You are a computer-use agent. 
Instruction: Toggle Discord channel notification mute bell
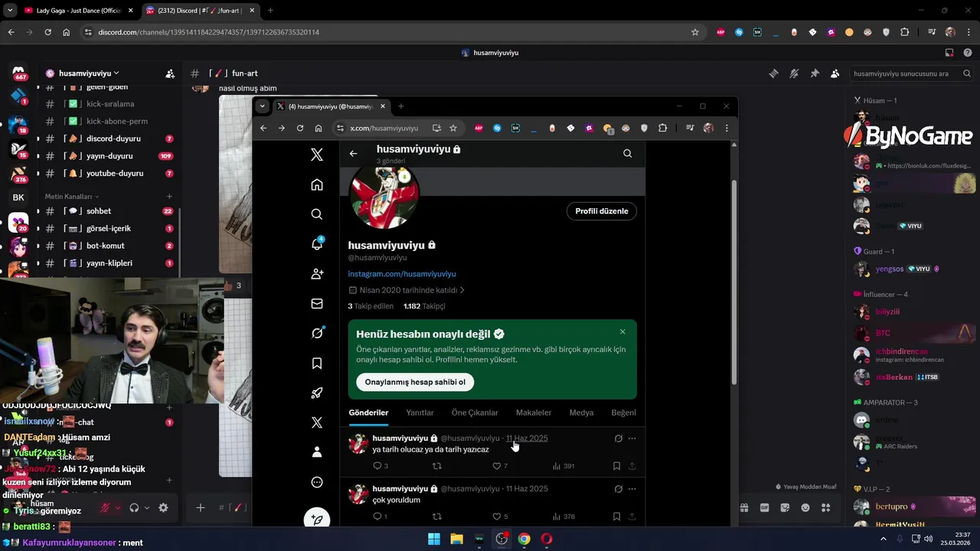794,73
